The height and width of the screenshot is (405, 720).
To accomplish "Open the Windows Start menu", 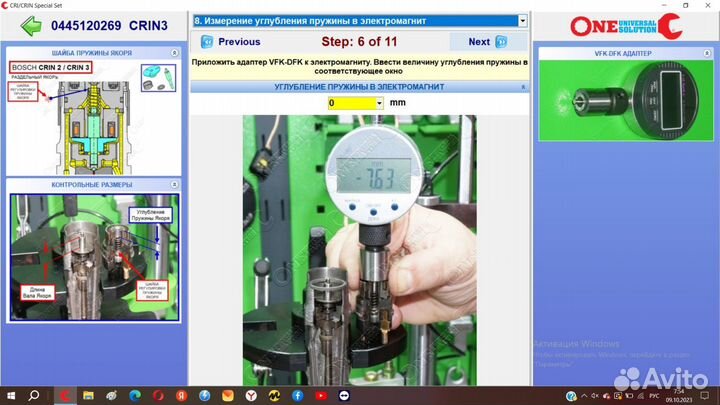I will click(x=10, y=395).
